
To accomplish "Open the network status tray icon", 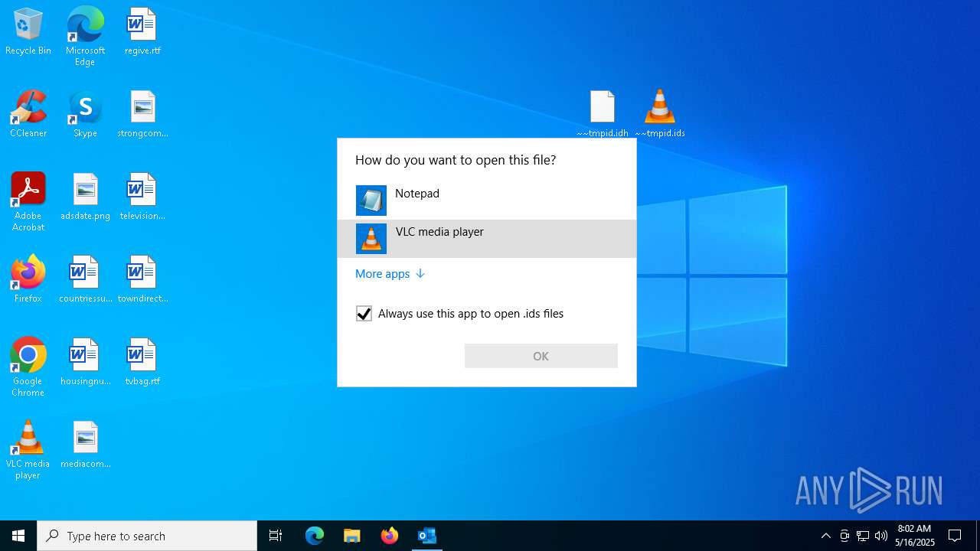I will coord(863,536).
